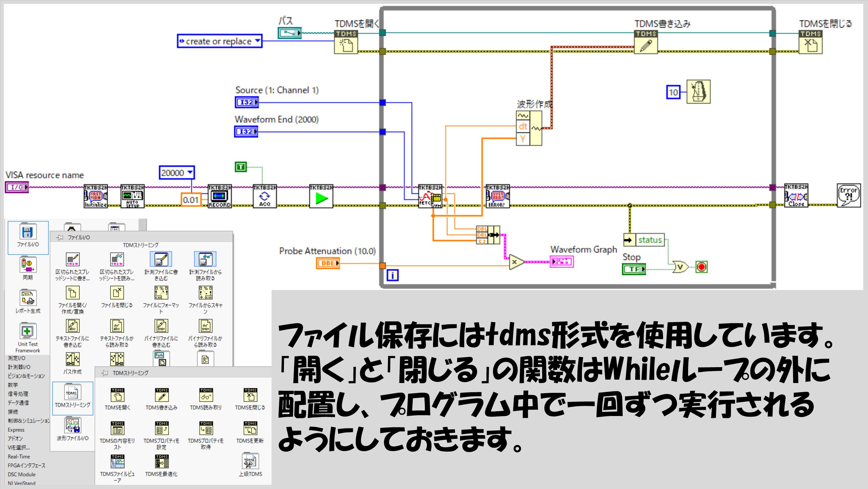Screen dimensions: 868x489
Task: Select the Waveform Graph indicator terminal
Action: tap(561, 261)
